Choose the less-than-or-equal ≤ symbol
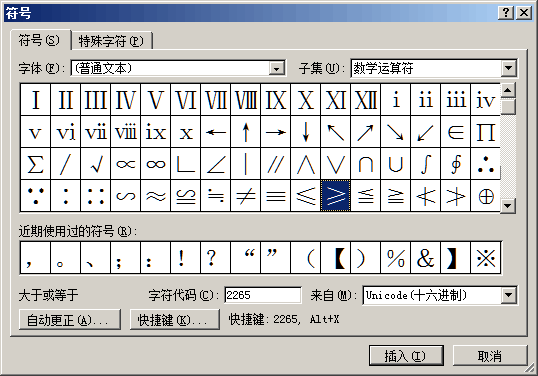The height and width of the screenshot is (376, 538). point(306,196)
